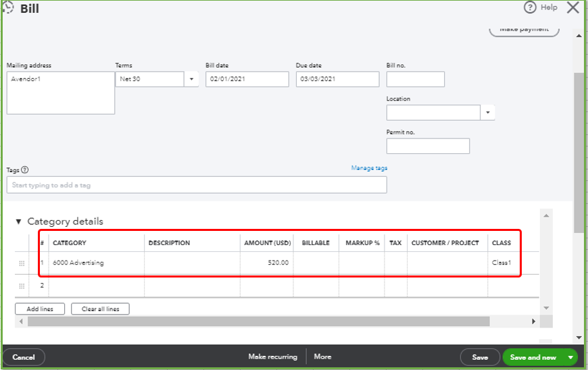Click the Mailing address box
This screenshot has height=370, width=588.
point(61,93)
